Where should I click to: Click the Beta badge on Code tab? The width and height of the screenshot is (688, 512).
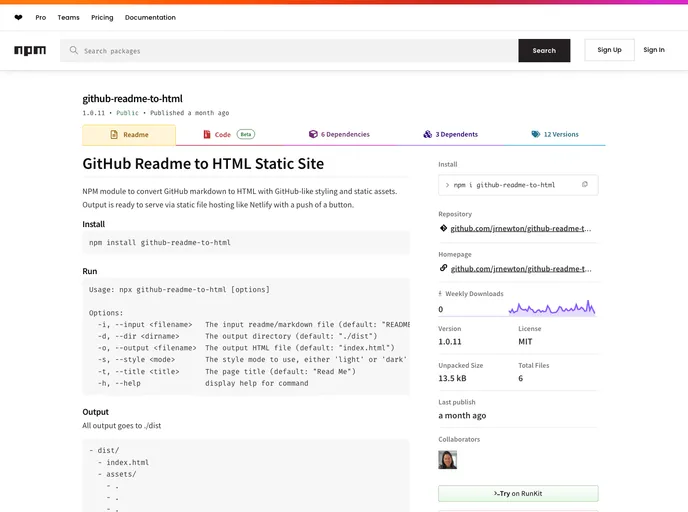(246, 134)
